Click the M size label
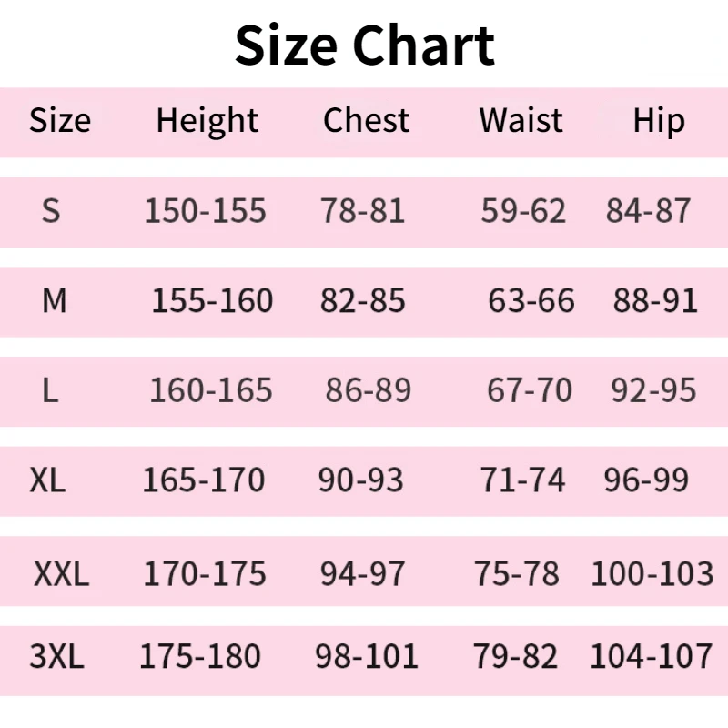Viewport: 728px width, 728px height. pyautogui.click(x=55, y=300)
